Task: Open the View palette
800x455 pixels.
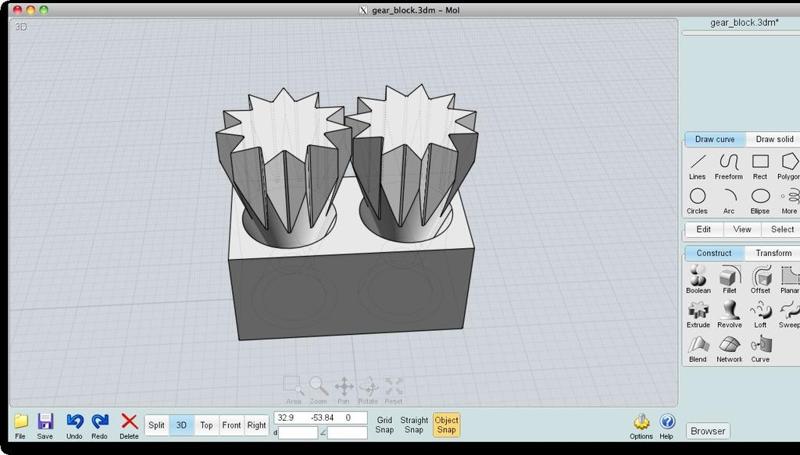Action: [x=742, y=230]
